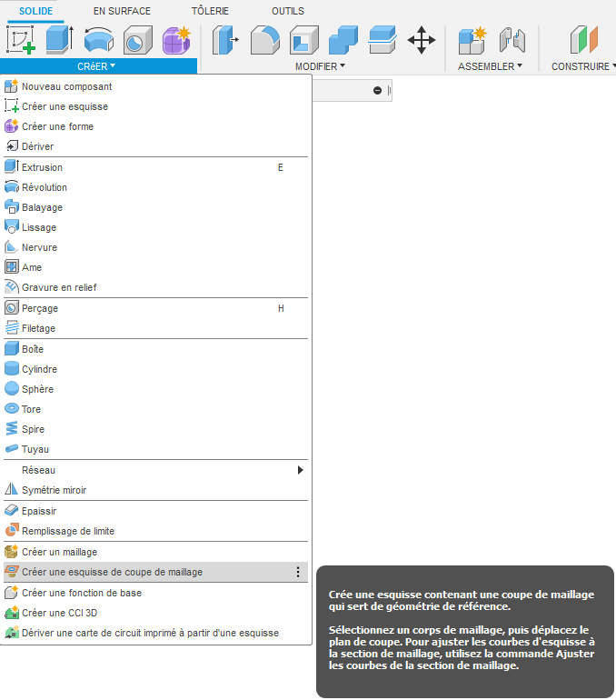The image size is (616, 700).
Task: Click the three-dot options button beside Créer une esquisse de coupe de maillage
Action: point(297,572)
